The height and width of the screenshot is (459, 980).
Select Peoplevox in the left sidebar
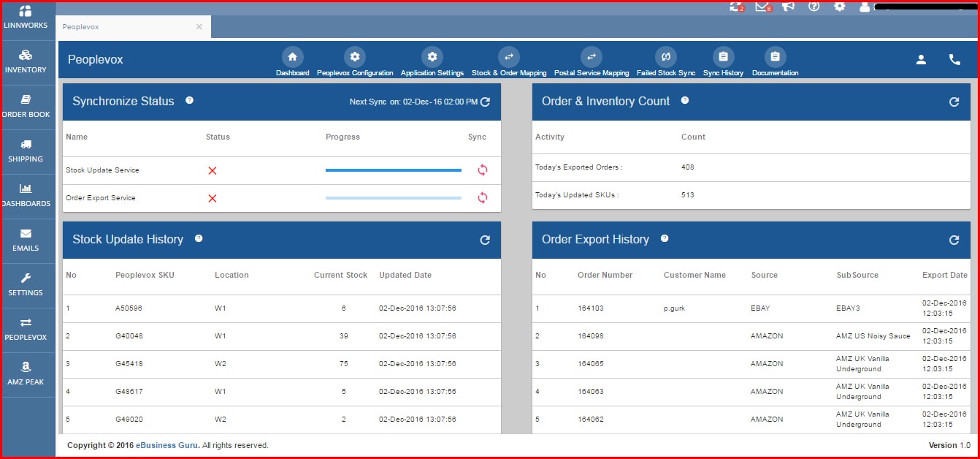pos(26,330)
